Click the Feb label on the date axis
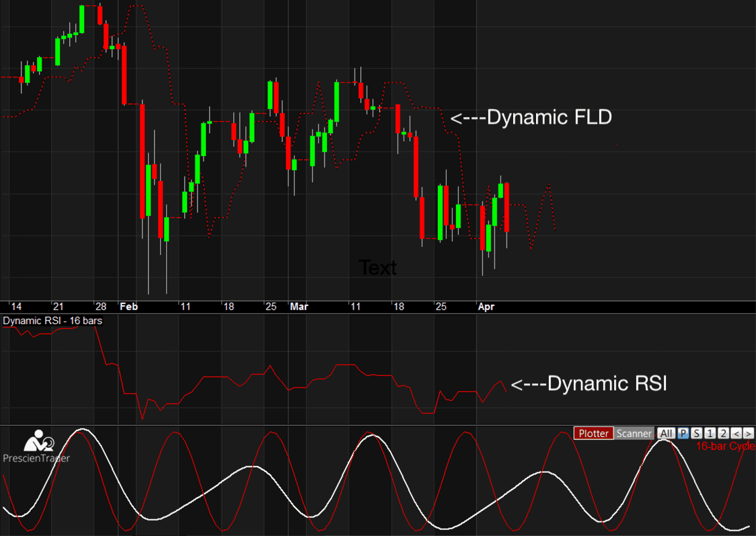The width and height of the screenshot is (756, 536). pyautogui.click(x=128, y=306)
